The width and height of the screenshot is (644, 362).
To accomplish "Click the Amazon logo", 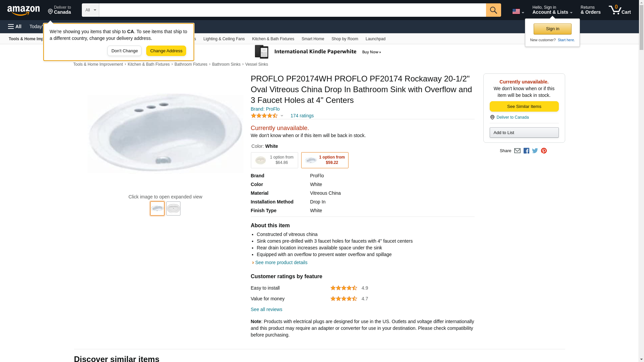I will [23, 10].
